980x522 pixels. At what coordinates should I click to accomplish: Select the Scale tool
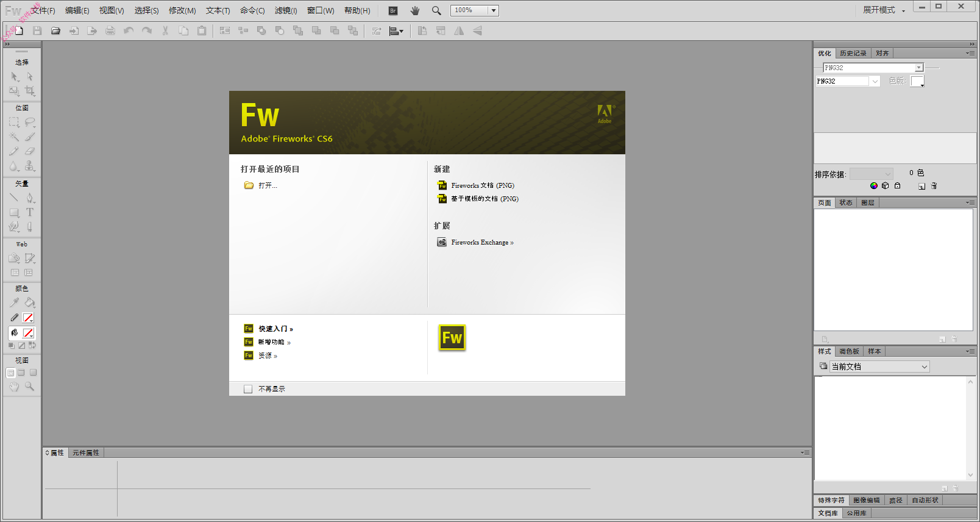click(14, 91)
